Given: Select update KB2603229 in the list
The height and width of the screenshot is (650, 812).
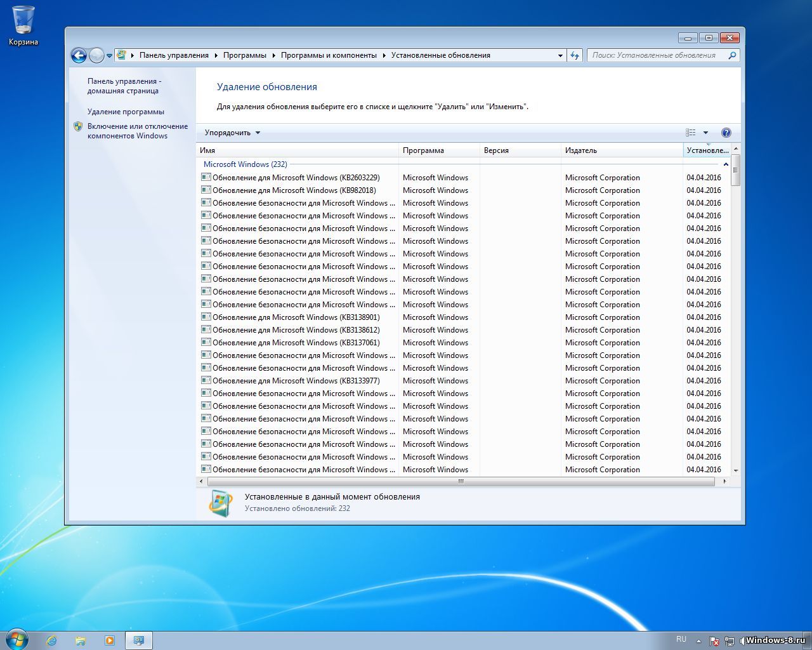Looking at the screenshot, I should pyautogui.click(x=463, y=178).
